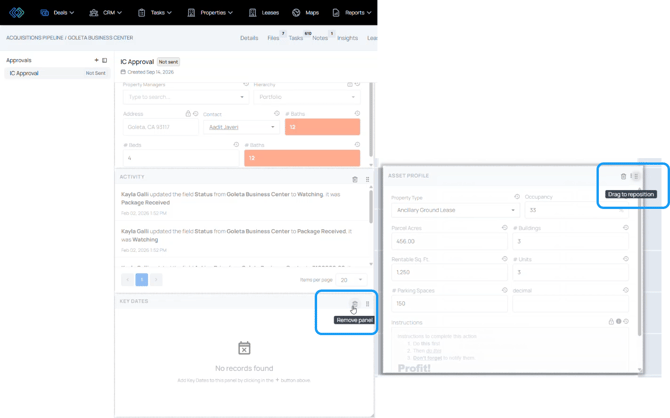Click the collapse icon beside Approvals plus
The width and height of the screenshot is (670, 418).
tap(105, 60)
